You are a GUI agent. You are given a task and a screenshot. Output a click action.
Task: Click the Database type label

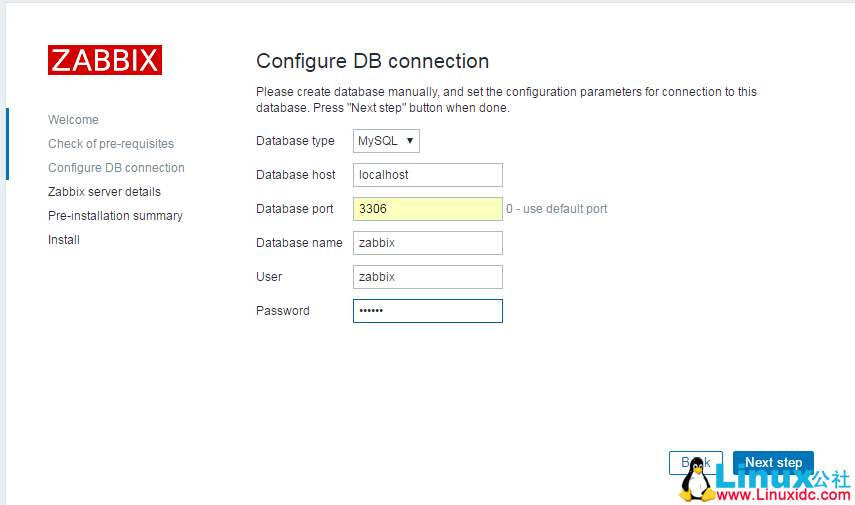point(295,141)
